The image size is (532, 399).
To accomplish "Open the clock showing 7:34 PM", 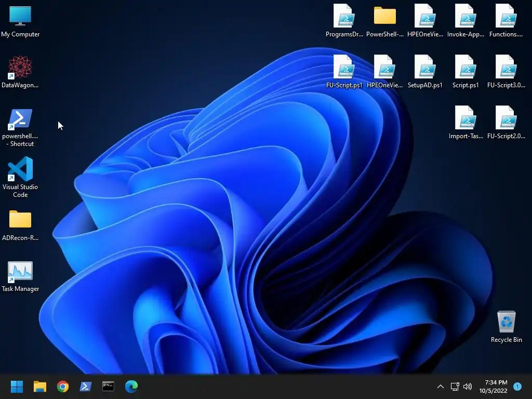I will [x=493, y=387].
